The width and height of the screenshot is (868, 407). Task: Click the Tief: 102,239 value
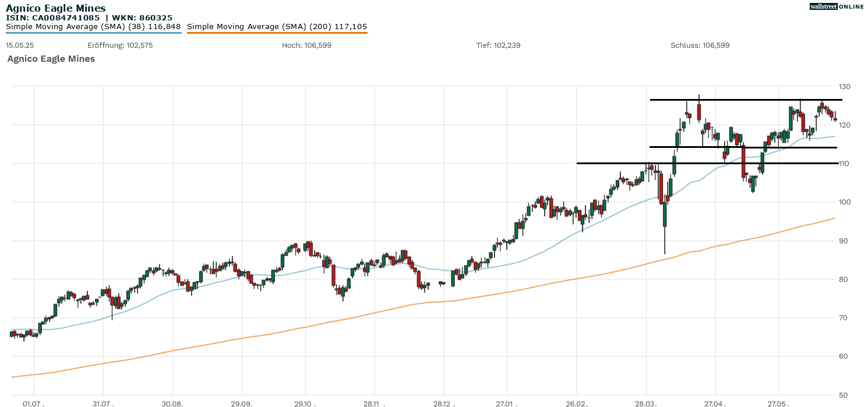(499, 45)
